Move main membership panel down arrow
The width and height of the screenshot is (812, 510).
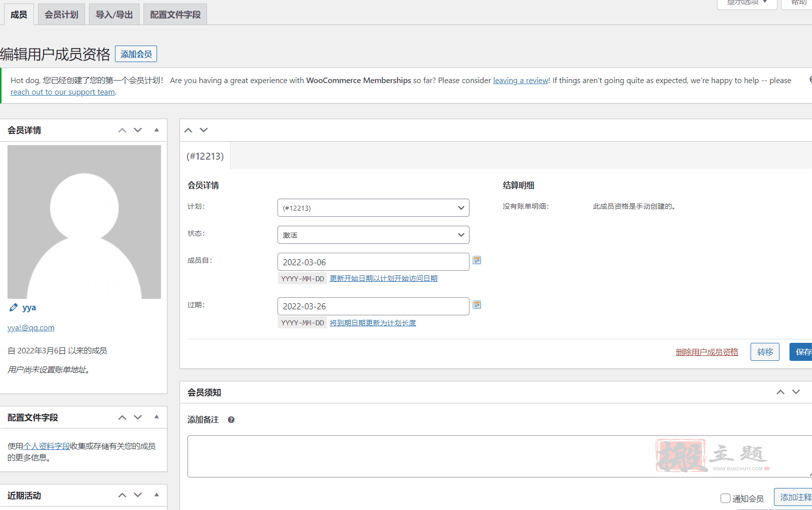[x=203, y=130]
